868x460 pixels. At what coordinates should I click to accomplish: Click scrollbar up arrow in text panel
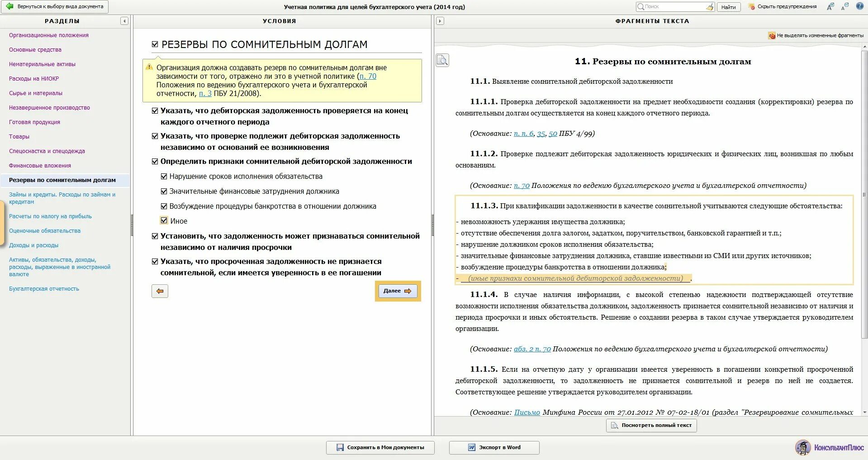864,47
